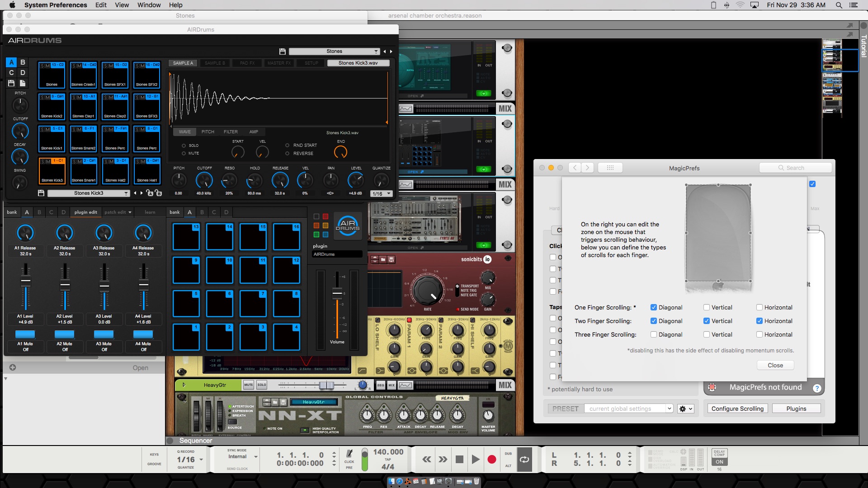Adjust the A1 Level fader
This screenshot has height=488, width=868.
coord(26,280)
